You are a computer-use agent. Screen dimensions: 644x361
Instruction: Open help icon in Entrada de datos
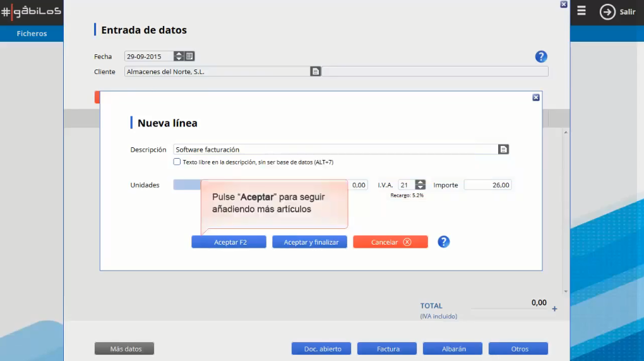[541, 57]
